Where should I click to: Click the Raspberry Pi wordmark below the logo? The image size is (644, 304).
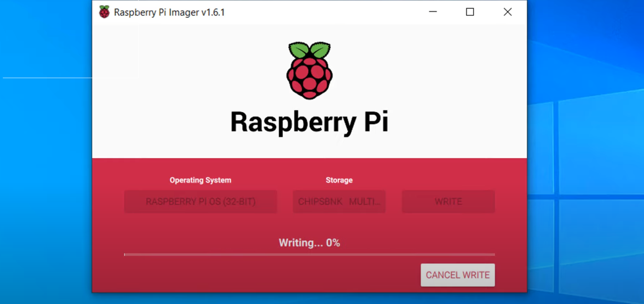click(x=309, y=121)
